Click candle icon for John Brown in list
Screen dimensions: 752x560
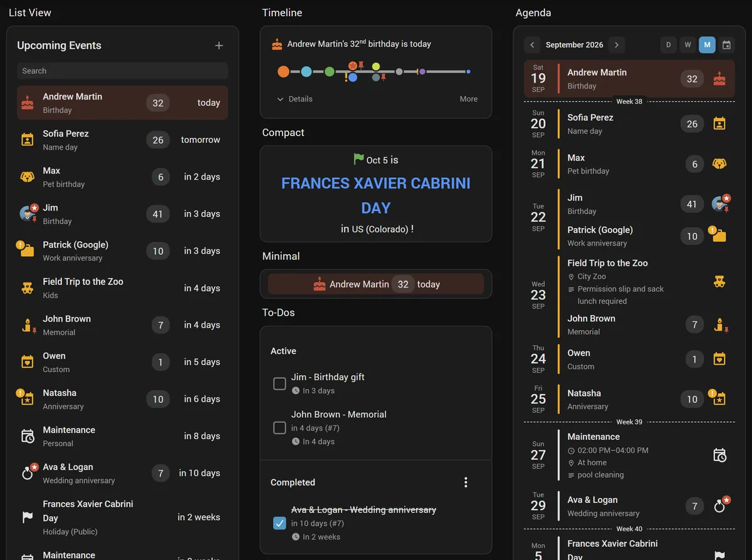27,325
